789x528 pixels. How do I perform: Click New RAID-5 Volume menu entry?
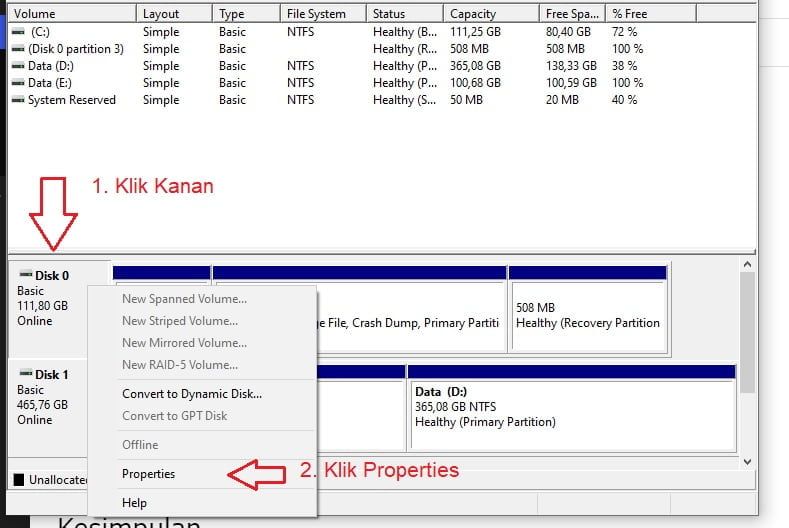(203, 365)
